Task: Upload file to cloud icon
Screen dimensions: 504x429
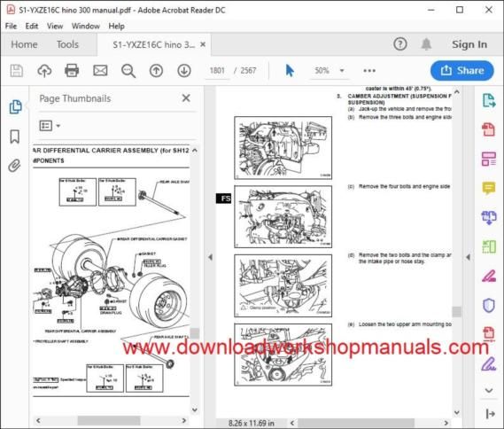Action: [x=44, y=71]
